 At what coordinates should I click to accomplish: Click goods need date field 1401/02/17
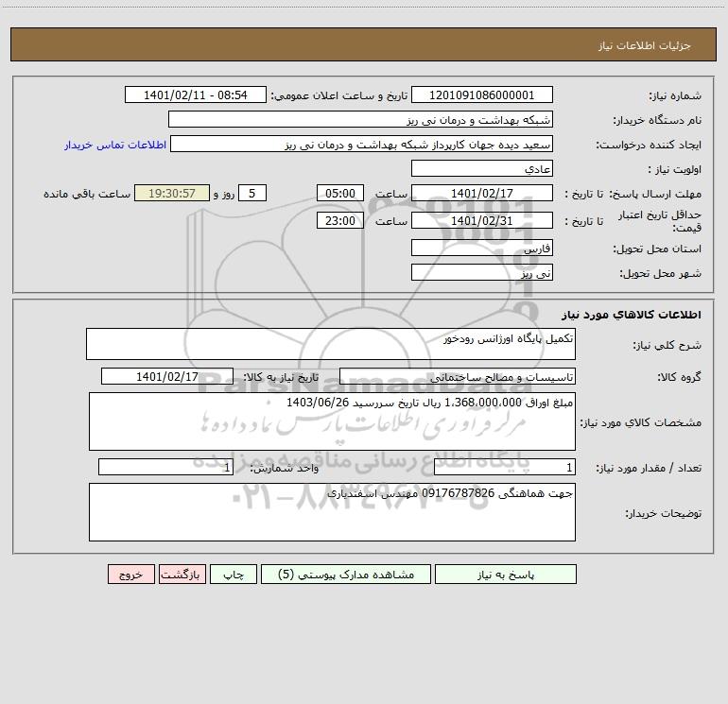click(167, 376)
